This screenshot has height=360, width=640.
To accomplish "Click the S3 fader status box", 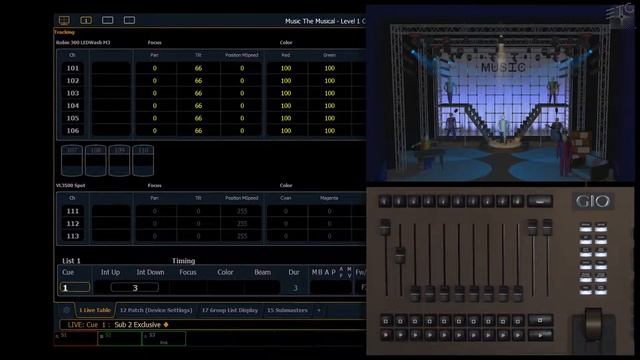I will [x=164, y=338].
